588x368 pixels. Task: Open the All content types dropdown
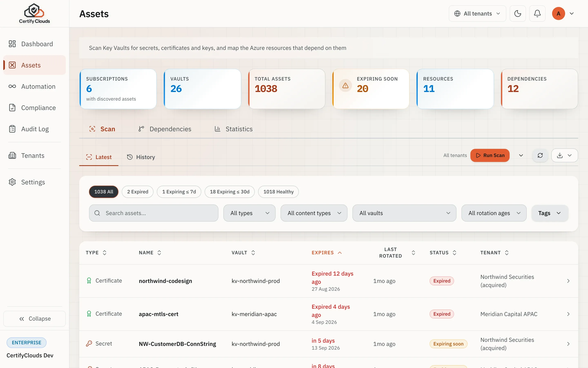(314, 213)
